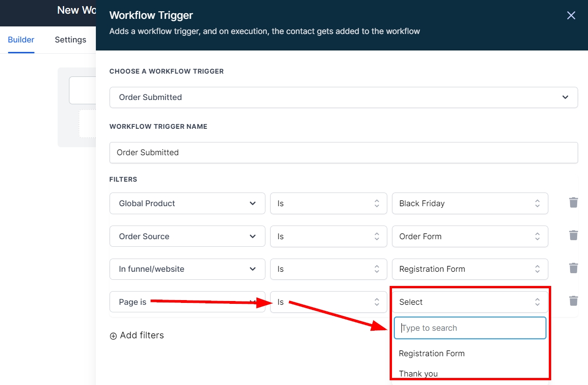The height and width of the screenshot is (385, 588).
Task: Delete the Global Product filter row
Action: click(573, 203)
